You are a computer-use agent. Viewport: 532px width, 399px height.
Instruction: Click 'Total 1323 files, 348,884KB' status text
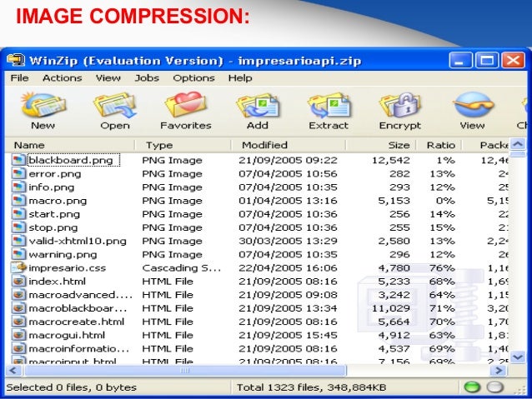click(311, 387)
